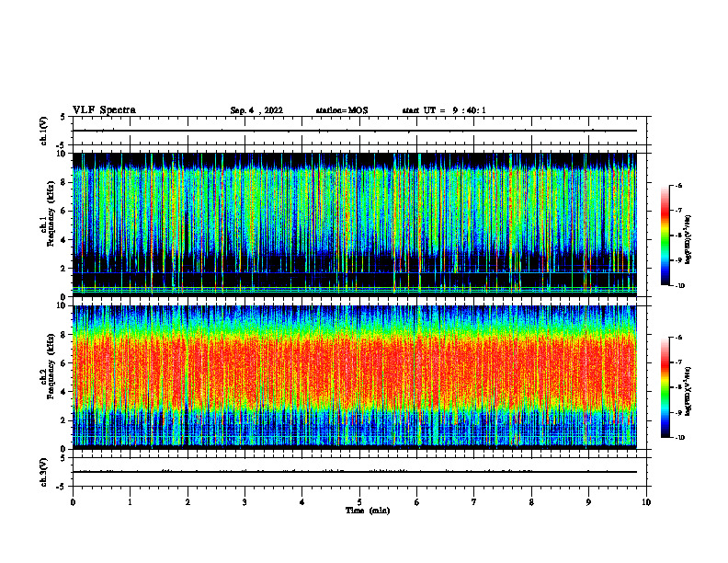Click the "VLF Spectra" title text

(x=104, y=110)
